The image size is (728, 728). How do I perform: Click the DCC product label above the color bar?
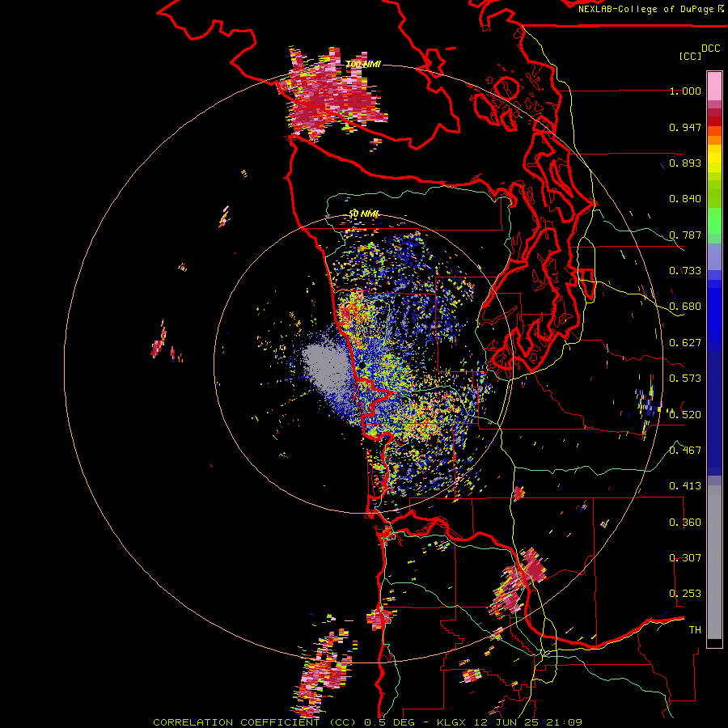click(x=710, y=49)
